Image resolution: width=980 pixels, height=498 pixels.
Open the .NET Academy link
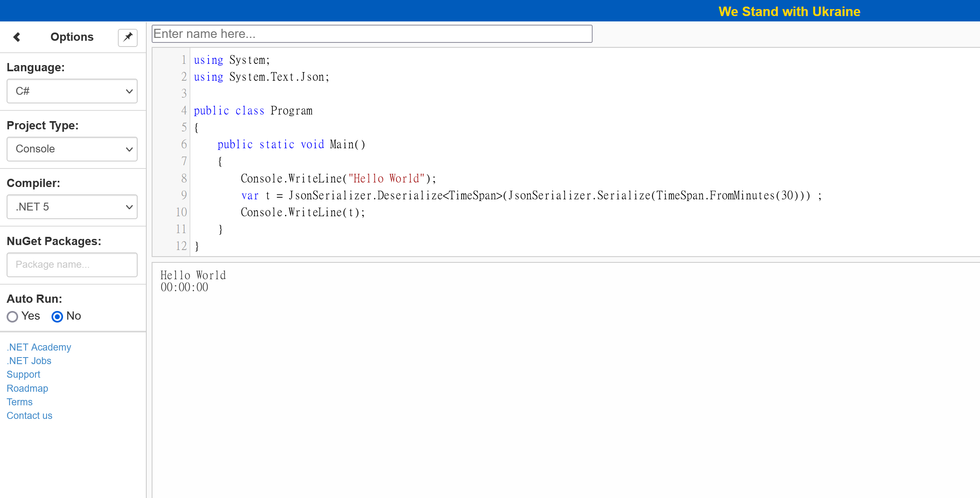(39, 347)
